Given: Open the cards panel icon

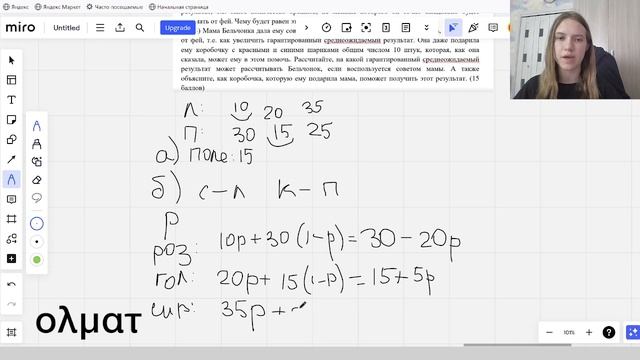Looking at the screenshot, I should tap(386, 28).
